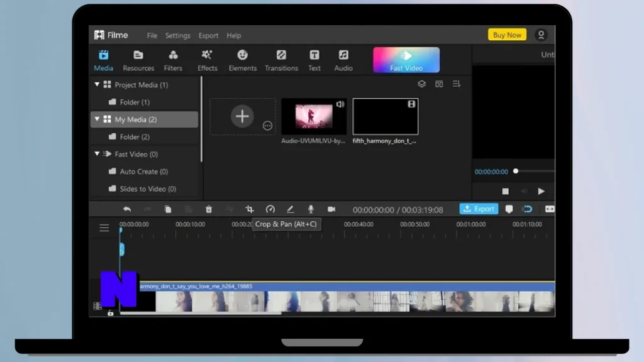This screenshot has width=644, height=362.
Task: Click the preview timecode 00:00:00:00
Action: point(491,172)
